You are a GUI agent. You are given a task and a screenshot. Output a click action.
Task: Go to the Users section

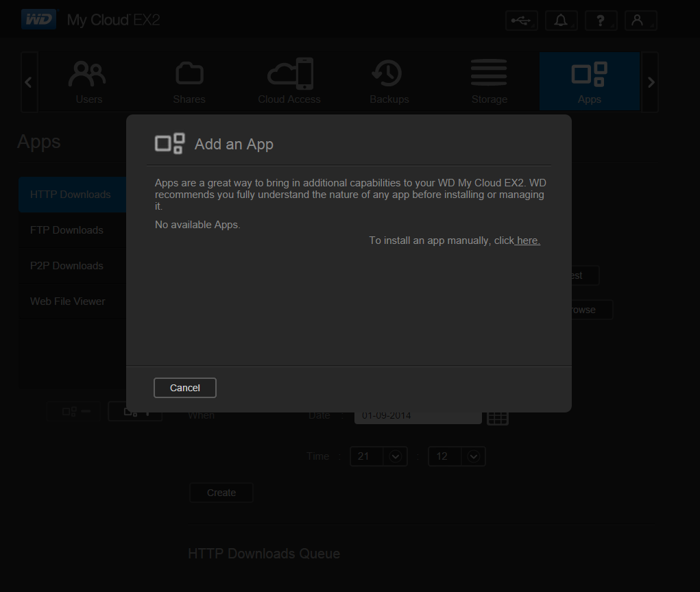[88, 82]
